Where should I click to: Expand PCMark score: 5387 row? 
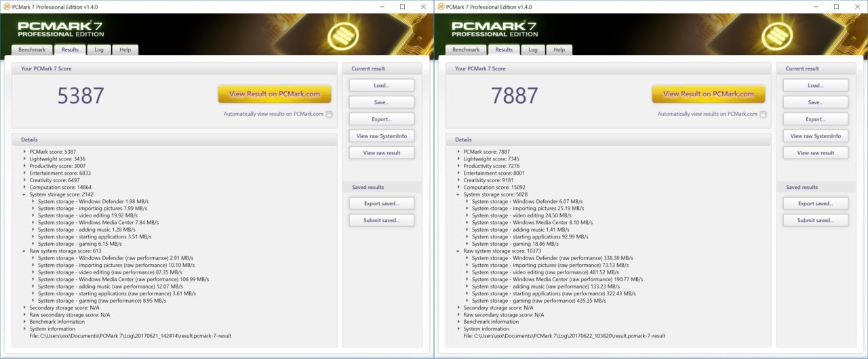24,152
